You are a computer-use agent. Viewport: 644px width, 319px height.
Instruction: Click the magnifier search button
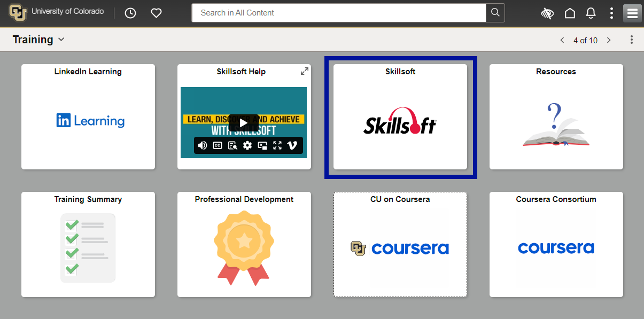tap(495, 13)
